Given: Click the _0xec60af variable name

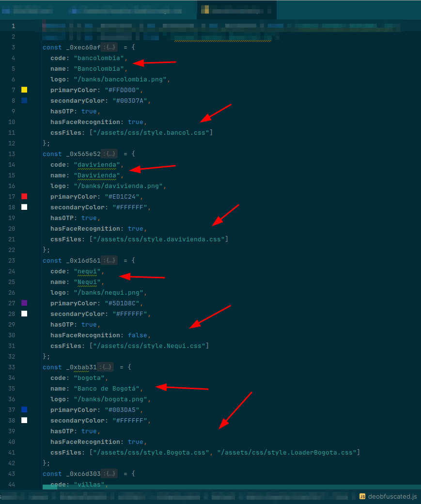Looking at the screenshot, I should [83, 47].
